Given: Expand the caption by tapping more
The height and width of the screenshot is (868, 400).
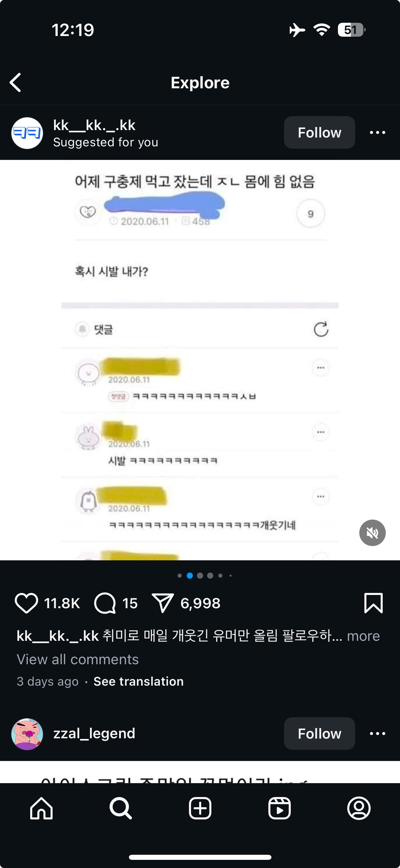Looking at the screenshot, I should click(363, 636).
